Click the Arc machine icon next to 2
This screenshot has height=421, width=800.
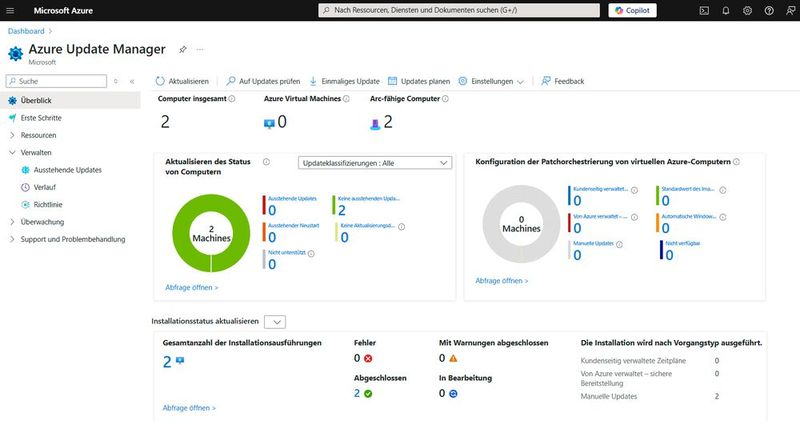point(375,124)
